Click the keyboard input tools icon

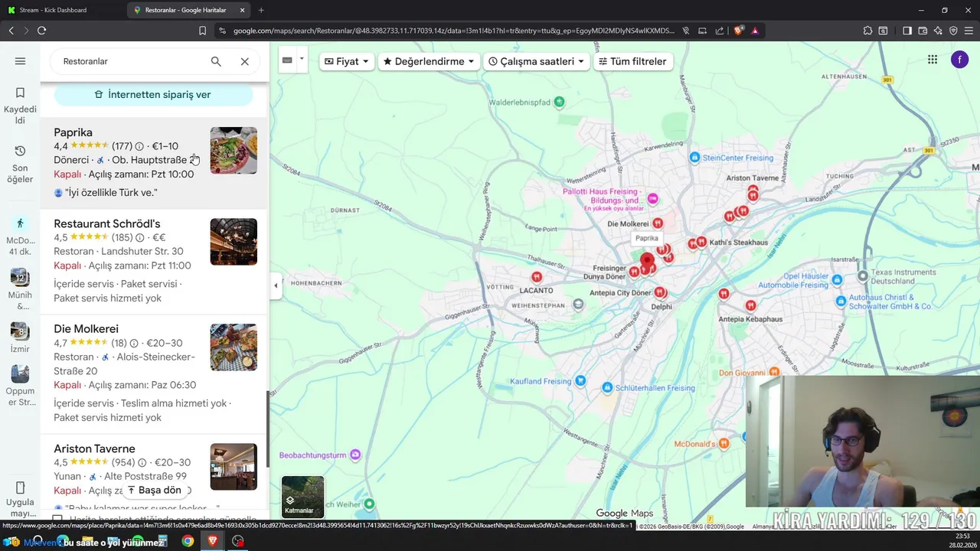pos(287,60)
